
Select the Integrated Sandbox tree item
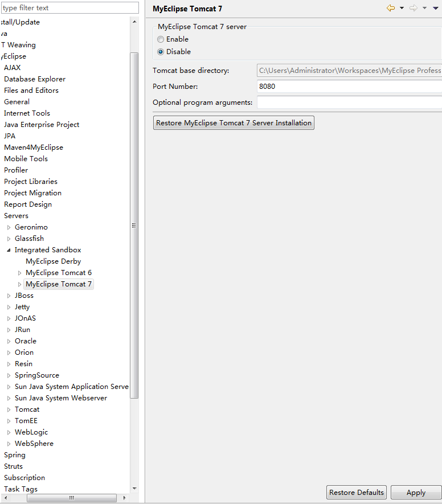48,250
